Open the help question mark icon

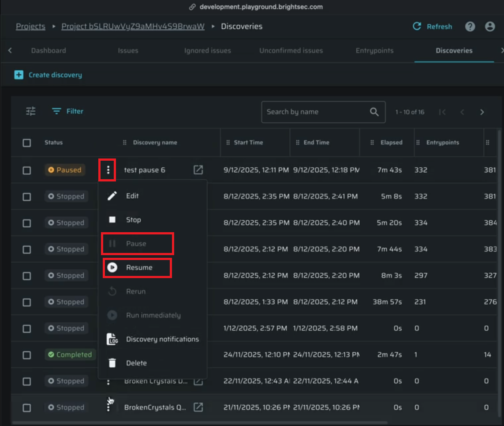(470, 26)
